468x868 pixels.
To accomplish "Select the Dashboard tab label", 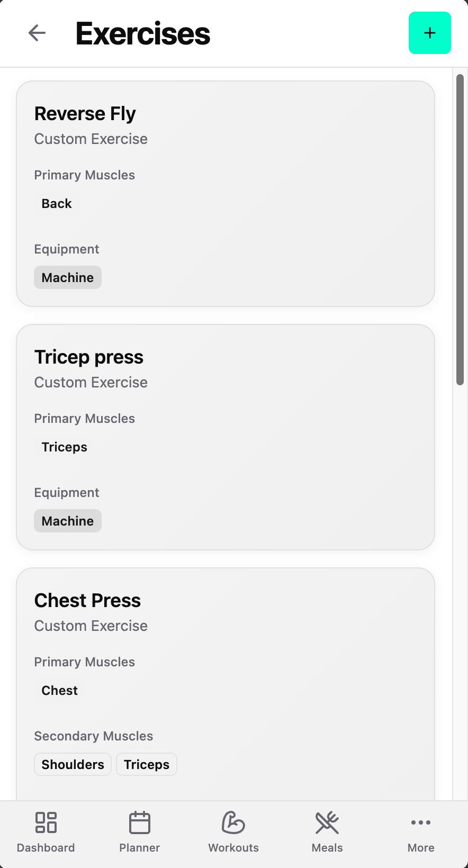I will [x=46, y=848].
